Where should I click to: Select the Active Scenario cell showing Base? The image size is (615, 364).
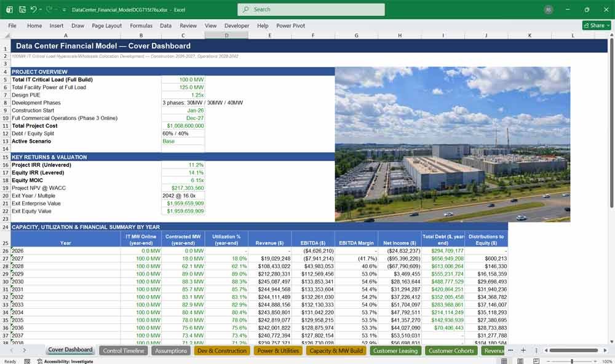[x=183, y=141]
